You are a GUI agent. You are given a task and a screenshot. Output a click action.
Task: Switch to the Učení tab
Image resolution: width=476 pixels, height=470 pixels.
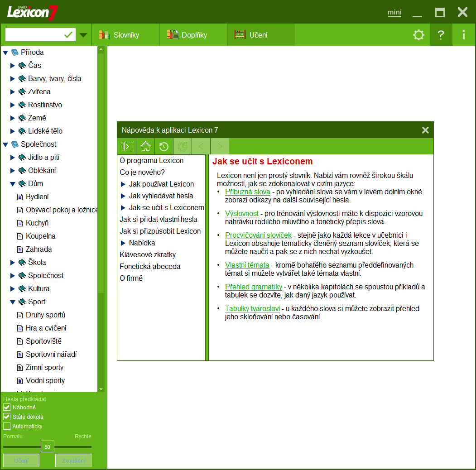tap(261, 35)
